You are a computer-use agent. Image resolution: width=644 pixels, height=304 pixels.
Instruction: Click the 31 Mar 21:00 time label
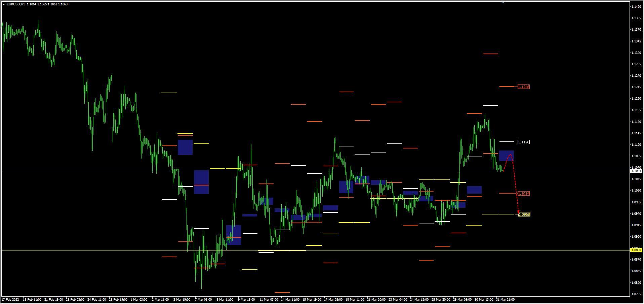click(505, 300)
